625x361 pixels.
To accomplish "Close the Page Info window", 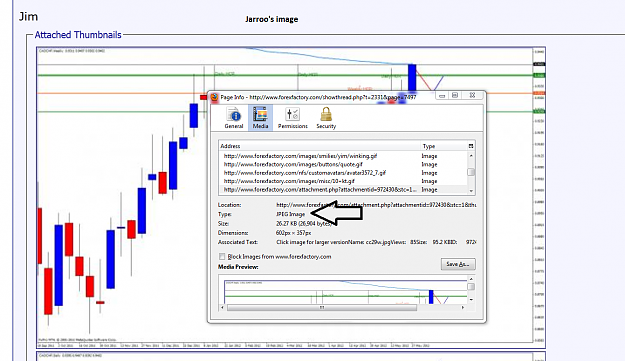I will pyautogui.click(x=472, y=96).
